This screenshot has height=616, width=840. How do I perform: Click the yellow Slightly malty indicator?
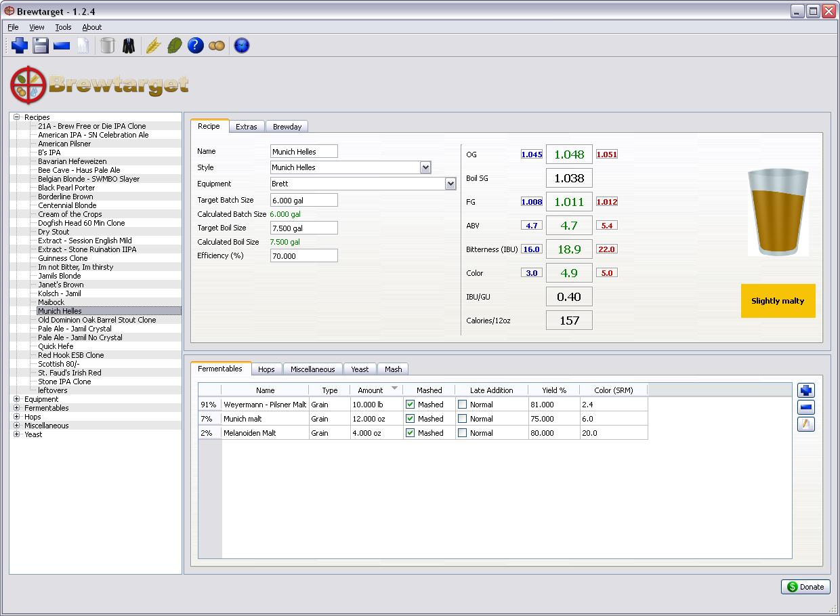pyautogui.click(x=778, y=300)
